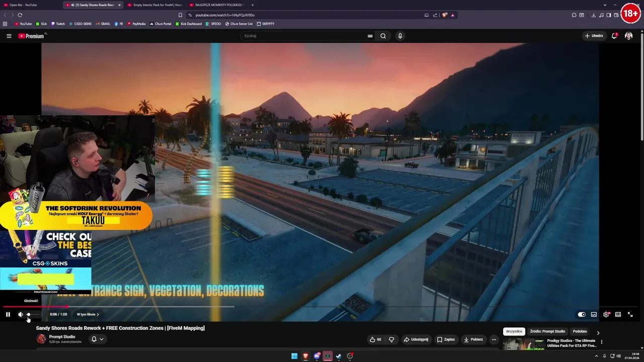Open Steam from the taskbar
Image resolution: width=644 pixels, height=362 pixels.
click(339, 356)
